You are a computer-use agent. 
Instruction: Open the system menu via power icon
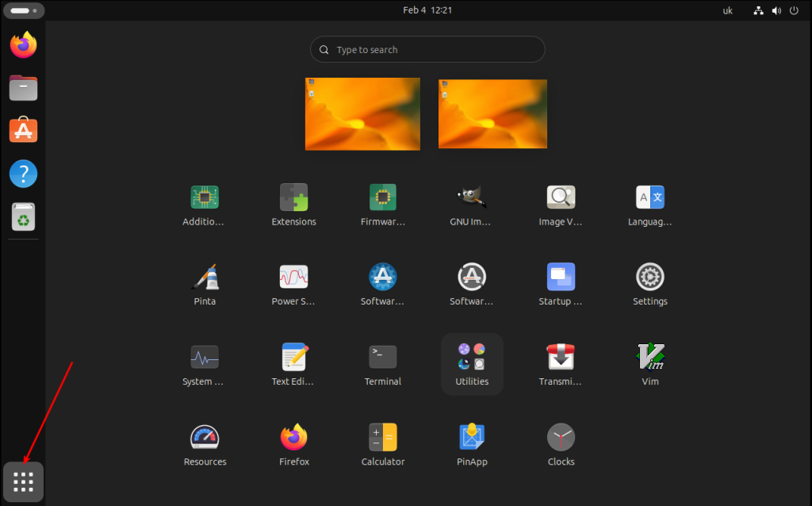pos(794,10)
